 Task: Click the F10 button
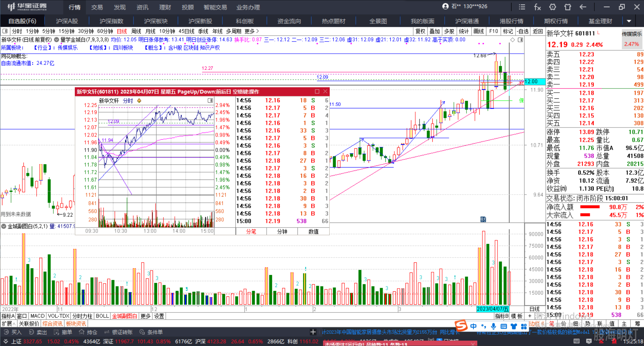pos(494,31)
